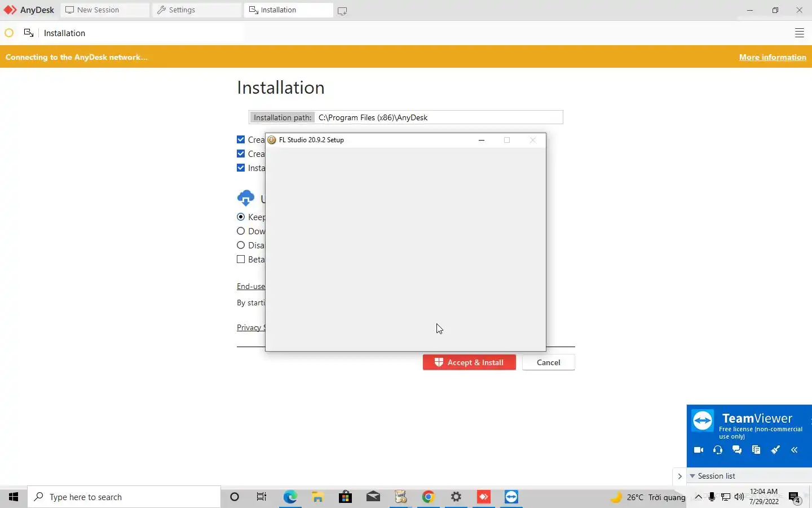Open the clock showing 12:04 AM
The height and width of the screenshot is (508, 812).
coord(764,497)
